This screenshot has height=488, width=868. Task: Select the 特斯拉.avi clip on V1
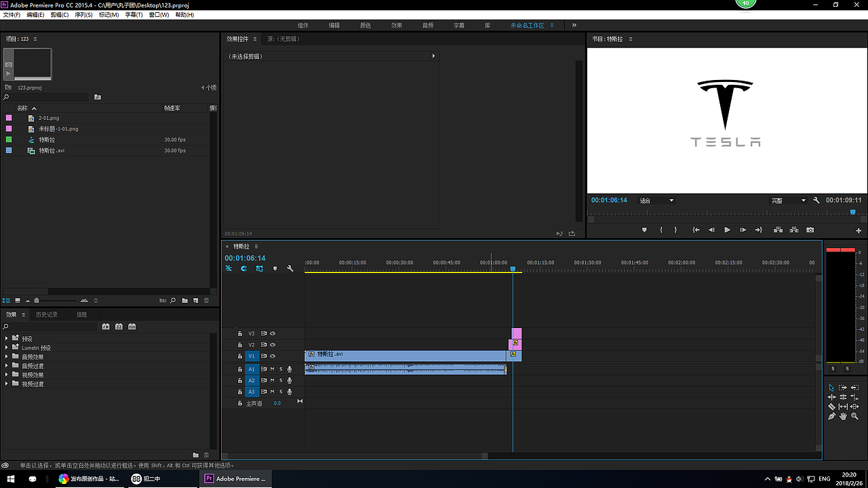[x=406, y=356]
